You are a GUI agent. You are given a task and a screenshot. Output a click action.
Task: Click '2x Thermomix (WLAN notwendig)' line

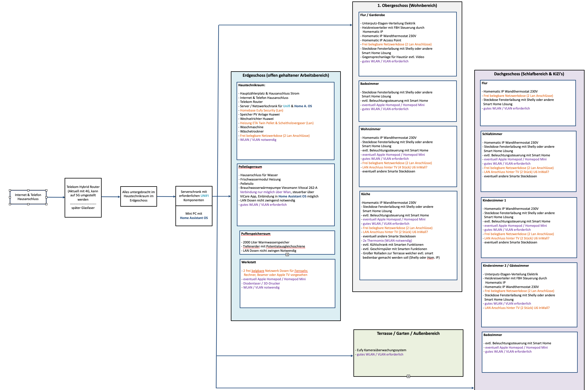[x=387, y=241]
